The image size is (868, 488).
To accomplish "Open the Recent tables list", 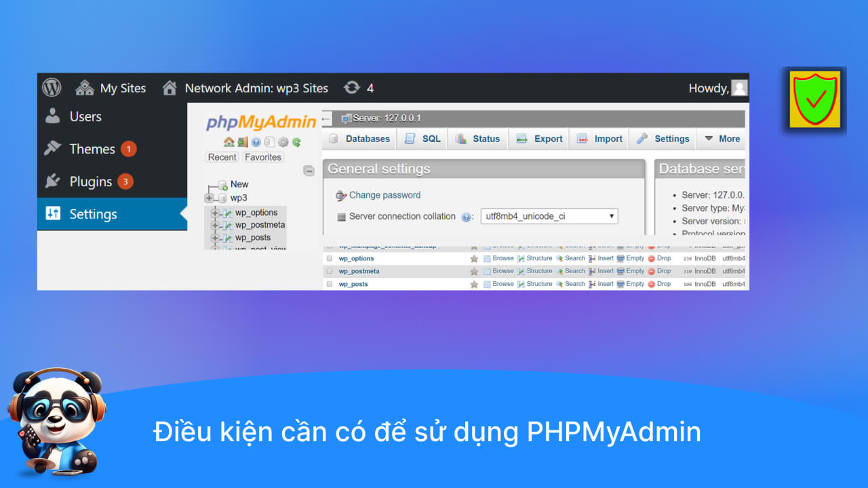I will coord(222,157).
